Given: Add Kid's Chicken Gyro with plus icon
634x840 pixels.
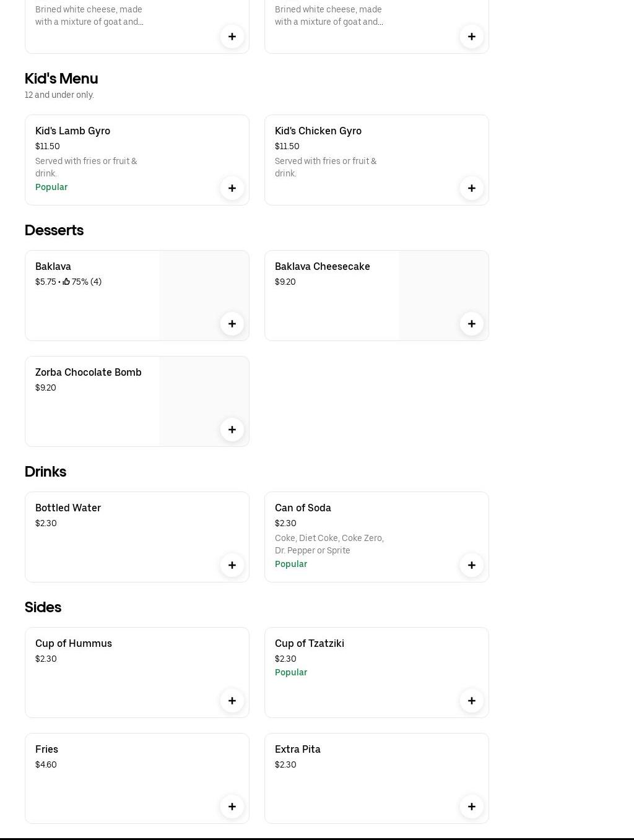Looking at the screenshot, I should (471, 188).
